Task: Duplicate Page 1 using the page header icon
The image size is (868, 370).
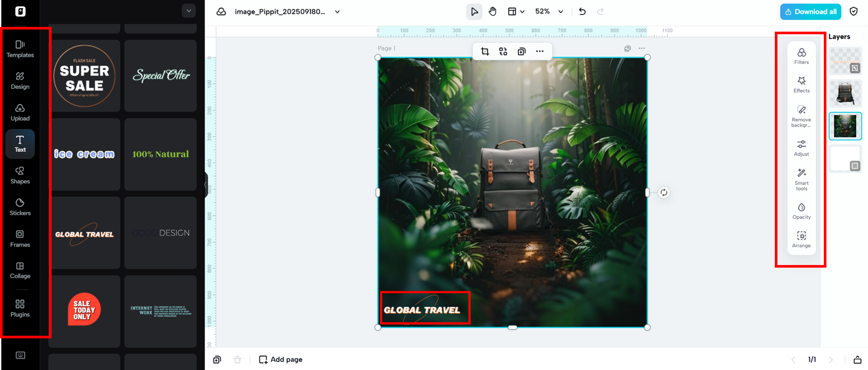Action: coord(627,49)
